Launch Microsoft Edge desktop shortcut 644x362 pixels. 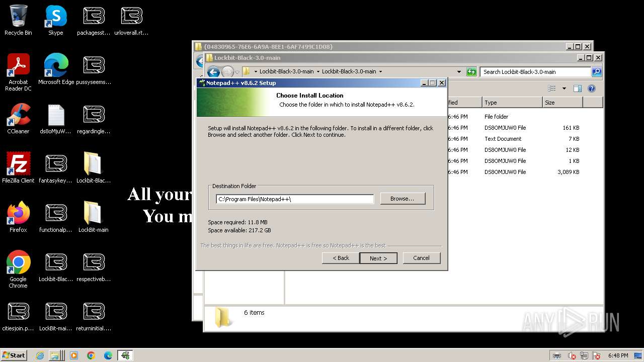[x=56, y=70]
